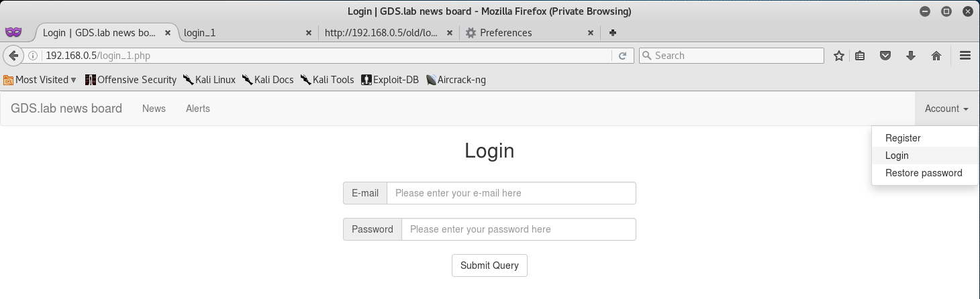Open the Pocket icon in toolbar
Screen dimensions: 980x299
[x=885, y=56]
